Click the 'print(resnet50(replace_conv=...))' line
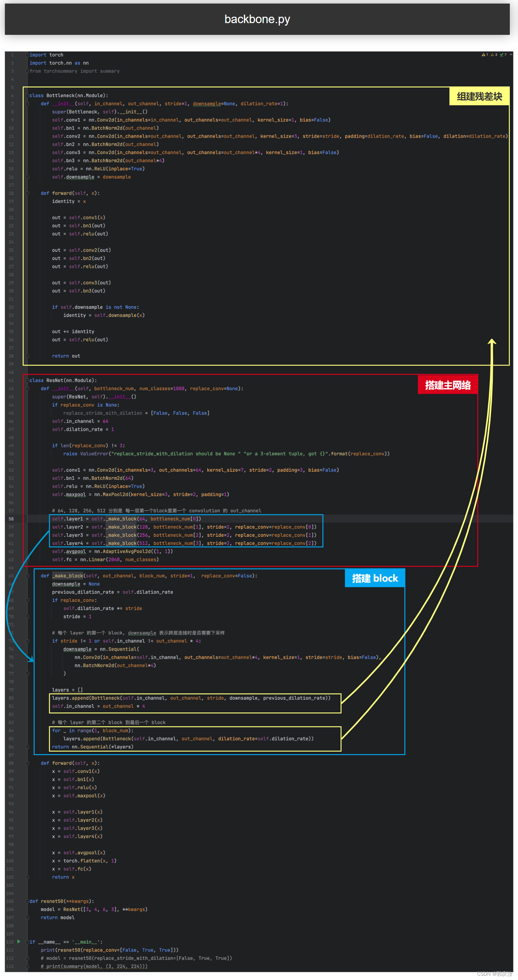The width and height of the screenshot is (518, 980). 110,950
